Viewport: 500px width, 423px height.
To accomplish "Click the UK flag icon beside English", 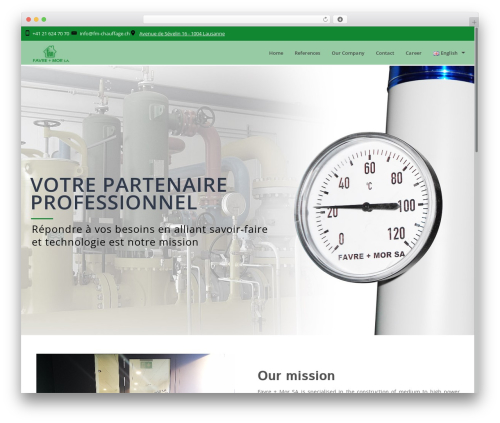I will [x=436, y=53].
